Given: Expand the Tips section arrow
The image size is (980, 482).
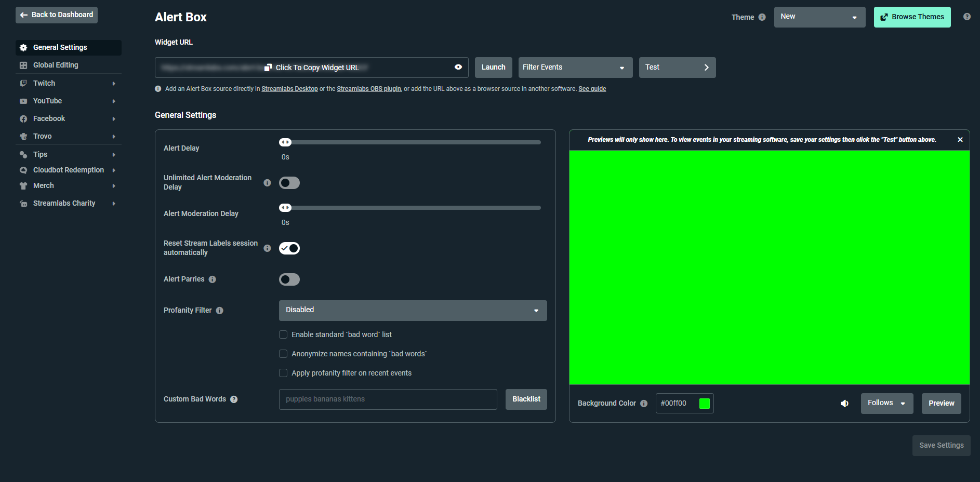Looking at the screenshot, I should pyautogui.click(x=113, y=155).
